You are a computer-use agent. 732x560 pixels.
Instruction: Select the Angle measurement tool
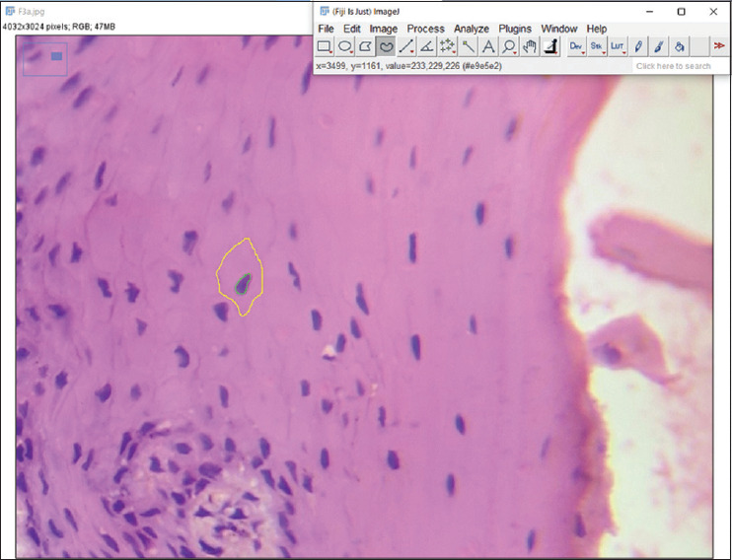tap(426, 46)
